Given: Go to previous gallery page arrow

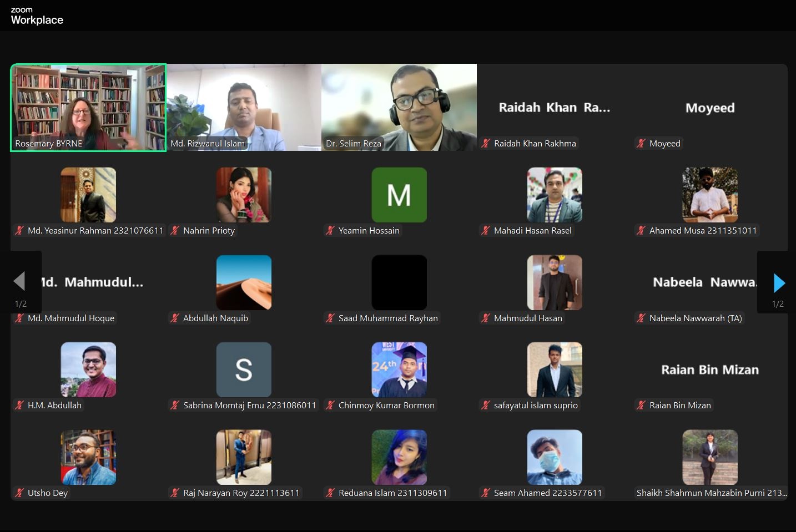Looking at the screenshot, I should (x=19, y=281).
